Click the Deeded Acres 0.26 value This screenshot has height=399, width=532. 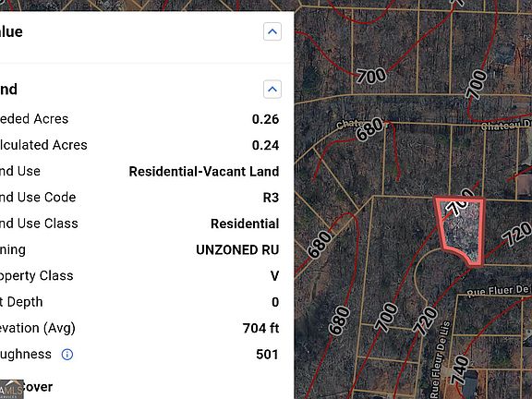(x=265, y=119)
